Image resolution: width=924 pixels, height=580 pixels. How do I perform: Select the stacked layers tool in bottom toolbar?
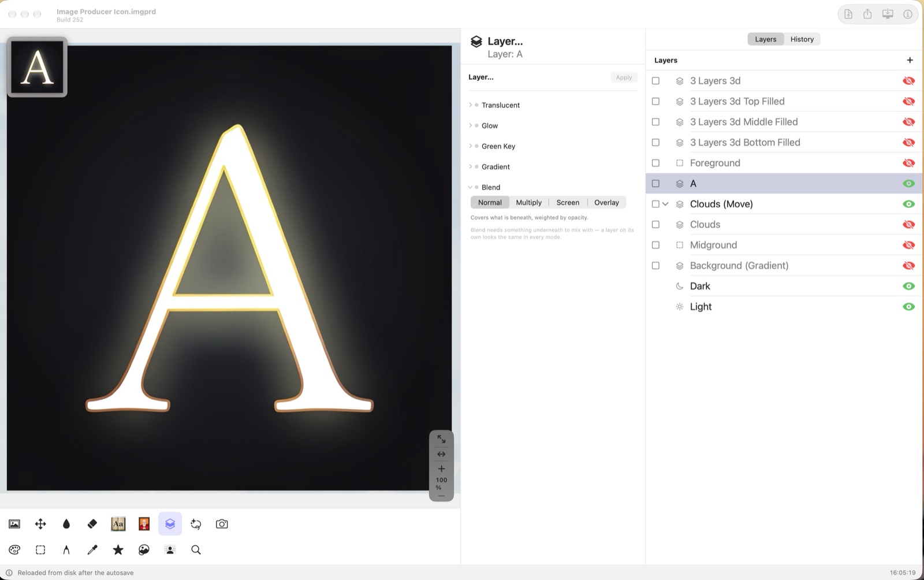(x=170, y=524)
